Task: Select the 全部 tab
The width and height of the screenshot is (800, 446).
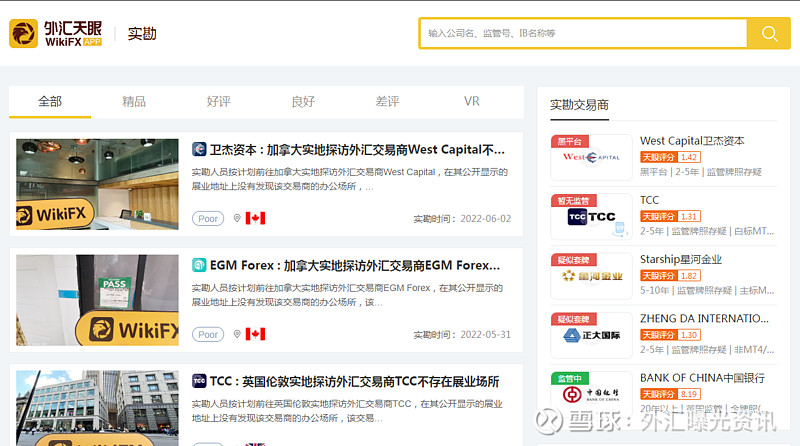Action: click(50, 102)
